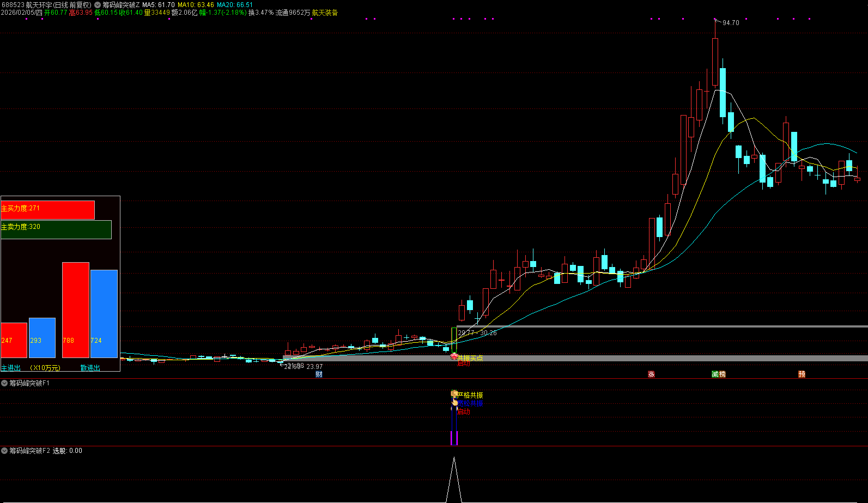Click the red 启动 label in F1 panel

coord(464,411)
